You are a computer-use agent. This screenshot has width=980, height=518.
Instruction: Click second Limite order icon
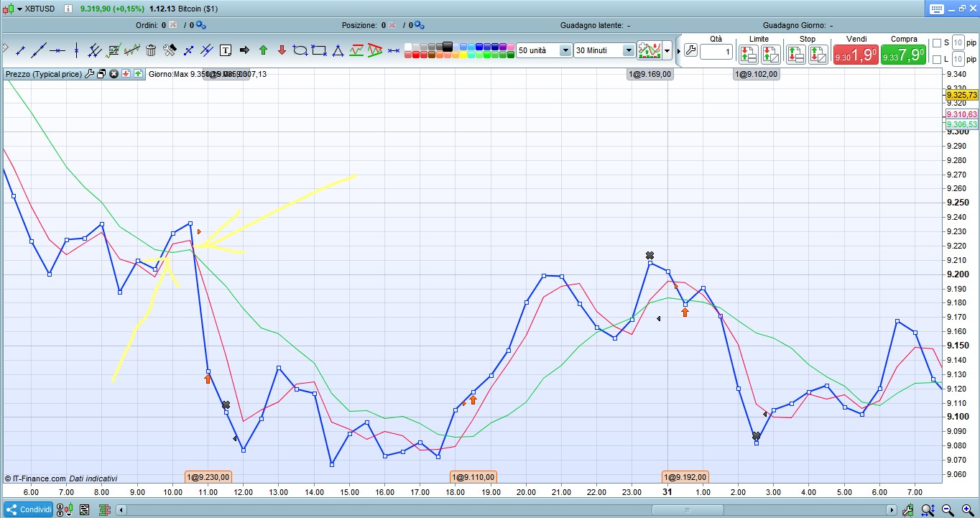click(x=771, y=54)
